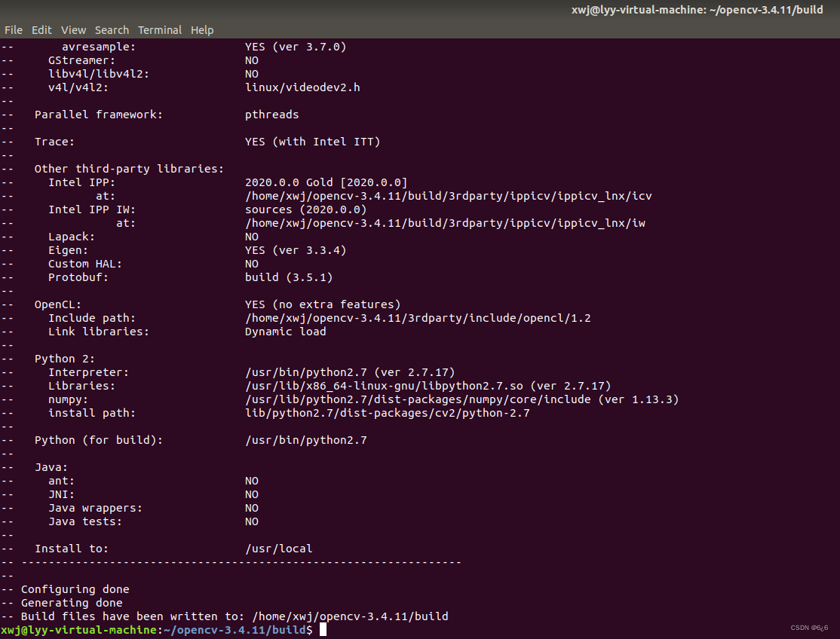The image size is (840, 639).
Task: Click 'YES (ver 3.3.4)' Eigen value
Action: (x=296, y=250)
